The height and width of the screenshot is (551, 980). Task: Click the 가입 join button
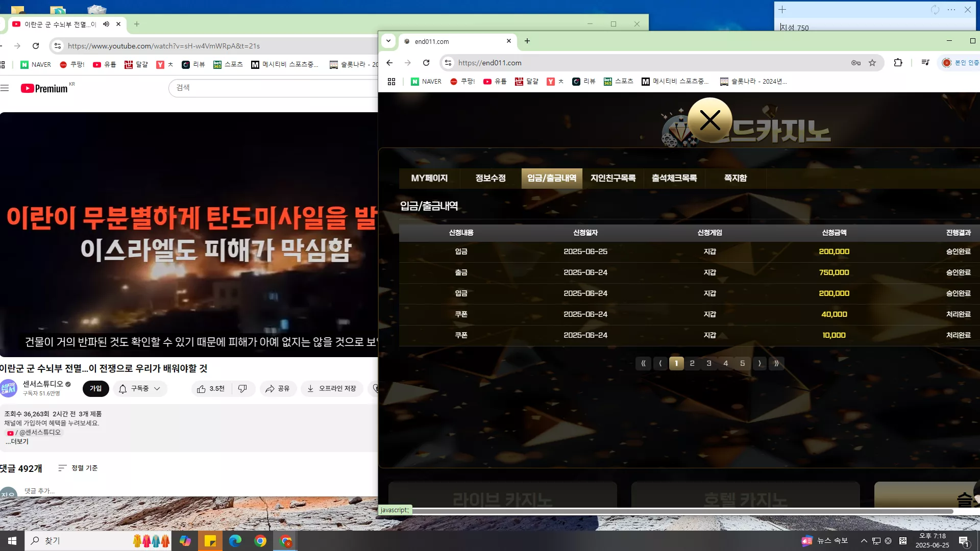96,389
